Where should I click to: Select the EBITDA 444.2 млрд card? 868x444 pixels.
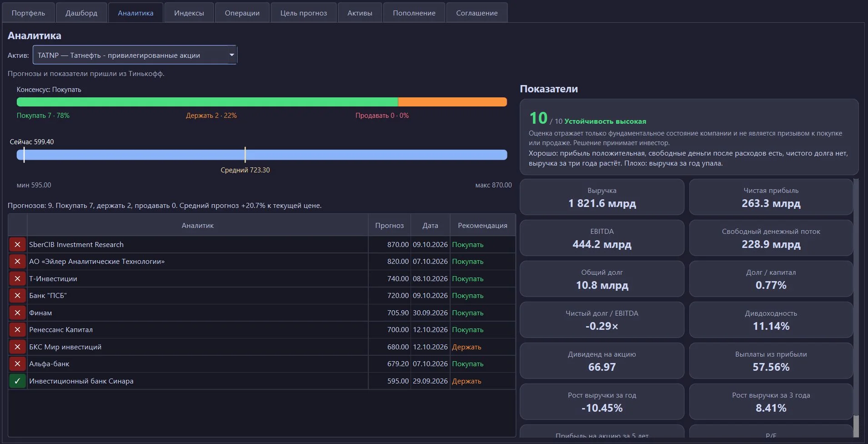(602, 238)
